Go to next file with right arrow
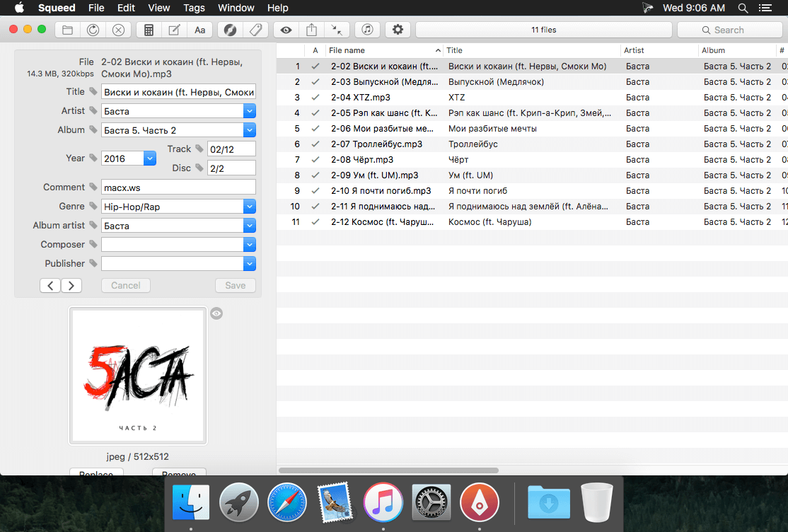This screenshot has height=532, width=788. [71, 286]
